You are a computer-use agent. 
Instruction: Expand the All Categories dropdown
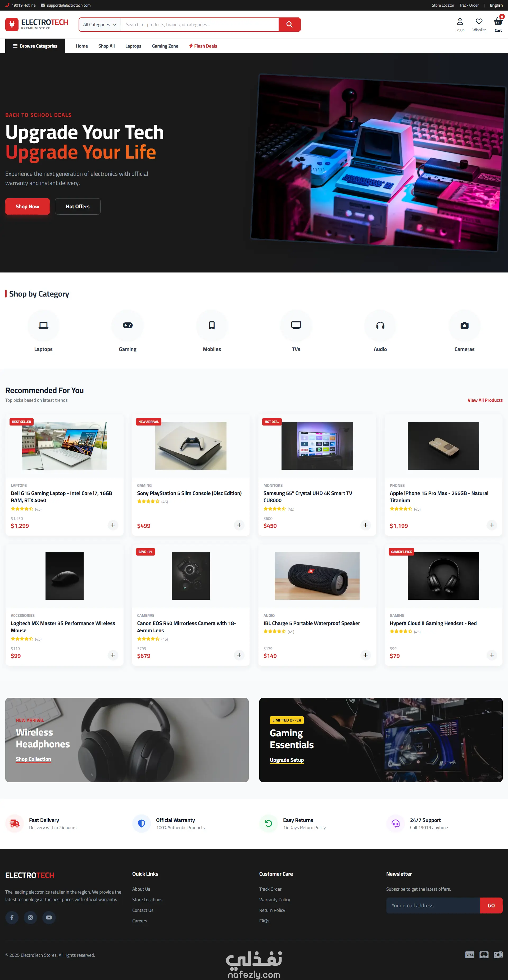tap(100, 25)
